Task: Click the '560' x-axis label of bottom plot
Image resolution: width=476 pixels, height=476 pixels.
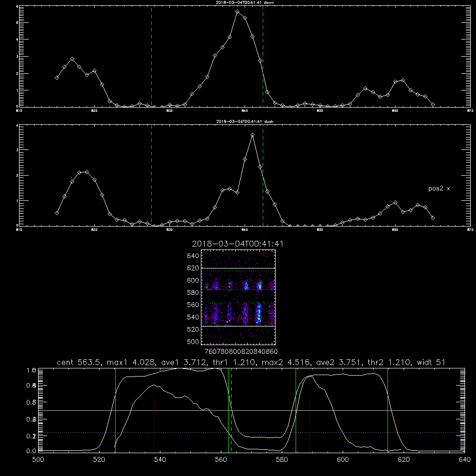Action: (221, 459)
